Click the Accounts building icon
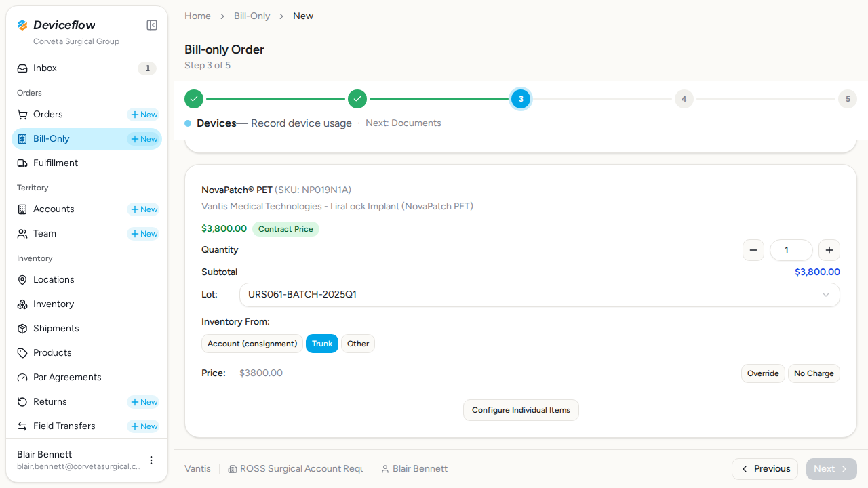 click(x=22, y=209)
